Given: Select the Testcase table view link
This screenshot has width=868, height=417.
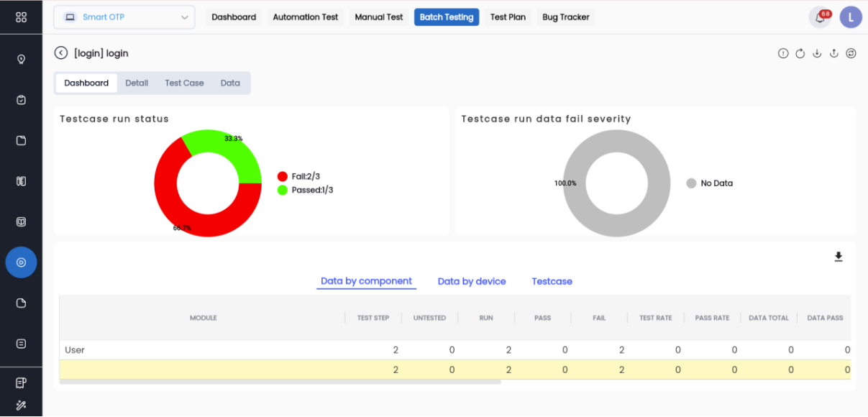Looking at the screenshot, I should [x=552, y=282].
